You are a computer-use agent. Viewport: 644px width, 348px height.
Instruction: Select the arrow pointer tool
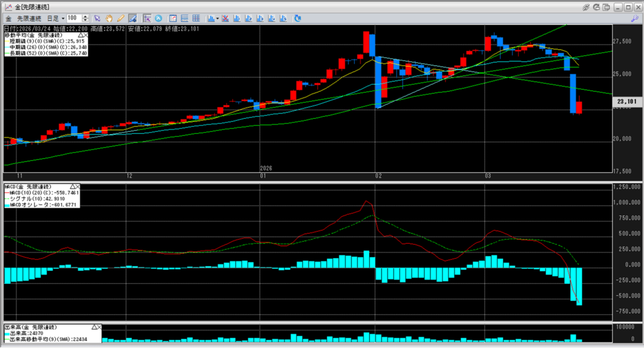point(97,18)
